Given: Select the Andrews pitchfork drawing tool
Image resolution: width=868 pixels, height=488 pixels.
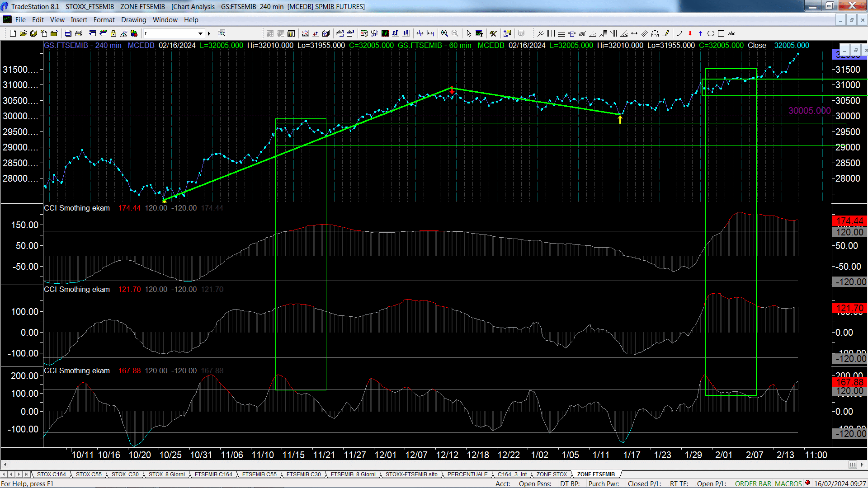Looking at the screenshot, I should (541, 33).
